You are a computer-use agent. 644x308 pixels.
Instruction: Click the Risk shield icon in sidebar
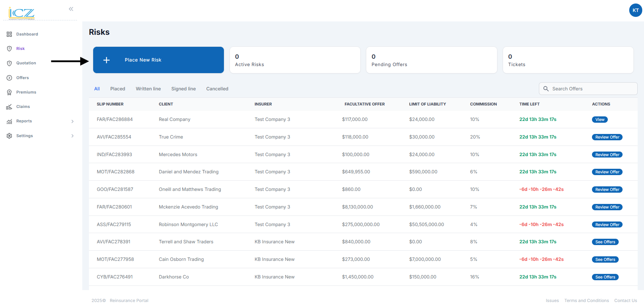pos(9,49)
